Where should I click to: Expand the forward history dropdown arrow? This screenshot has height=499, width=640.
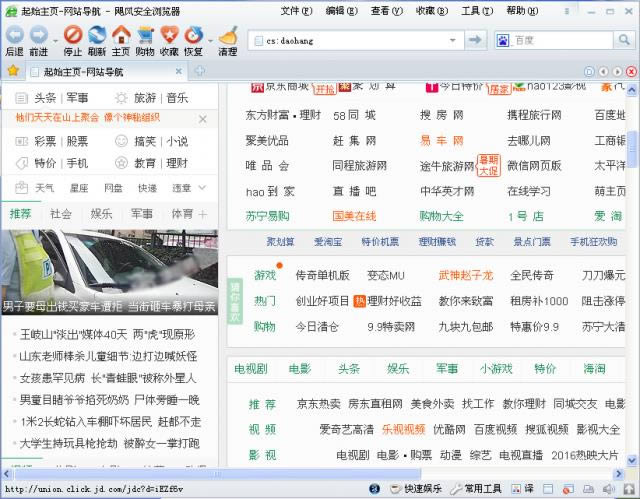tap(56, 41)
